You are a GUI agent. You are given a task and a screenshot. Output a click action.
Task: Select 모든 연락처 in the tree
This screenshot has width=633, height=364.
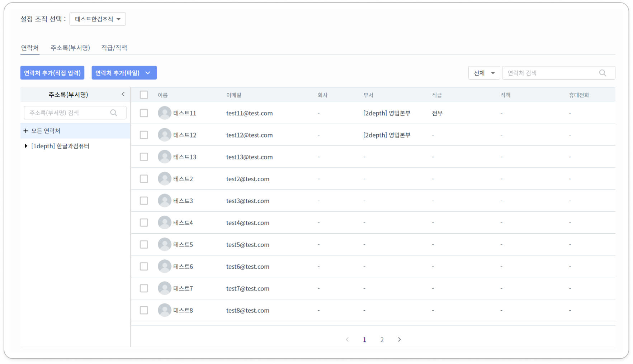75,131
